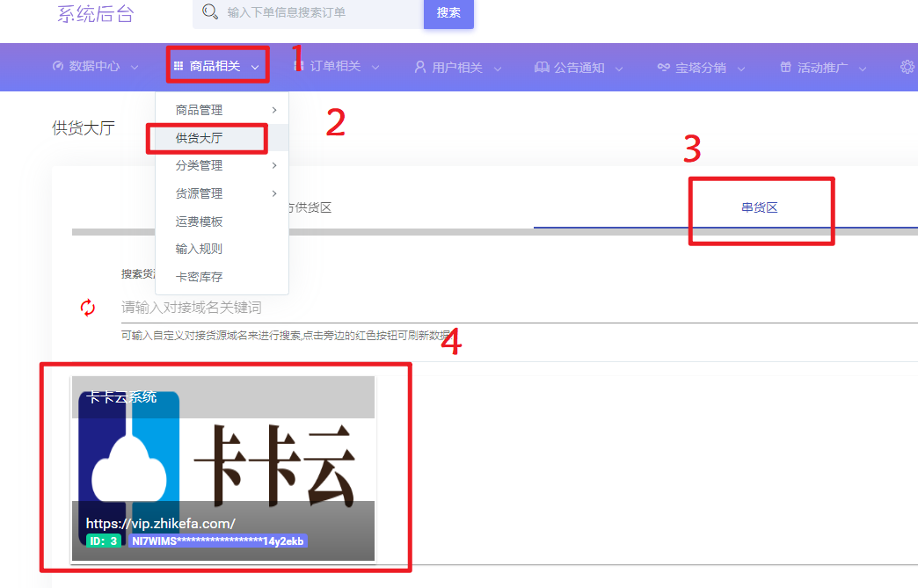Image resolution: width=918 pixels, height=588 pixels.
Task: Open the 卡卡云系统 supplier card
Action: [x=223, y=468]
